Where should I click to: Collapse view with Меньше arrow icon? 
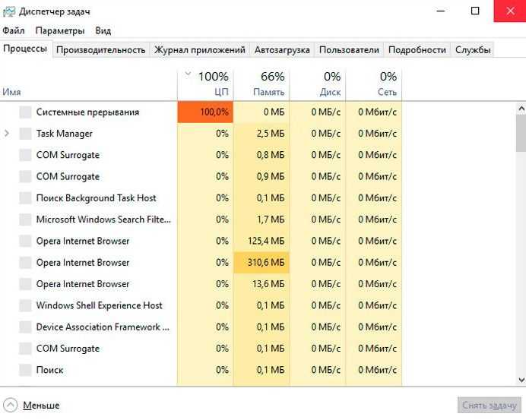pyautogui.click(x=10, y=406)
